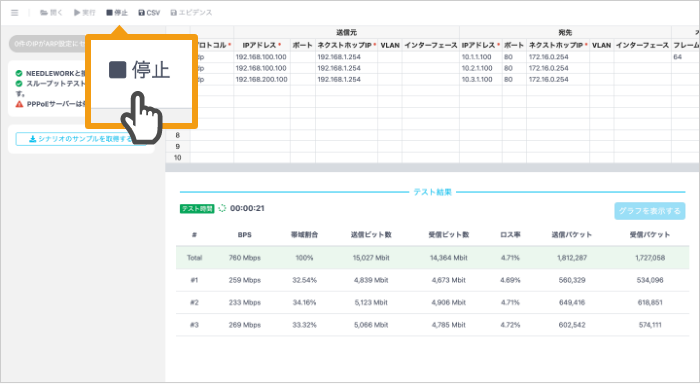The height and width of the screenshot is (384, 700).
Task: Click the 帯域割合 column header
Action: 304,235
